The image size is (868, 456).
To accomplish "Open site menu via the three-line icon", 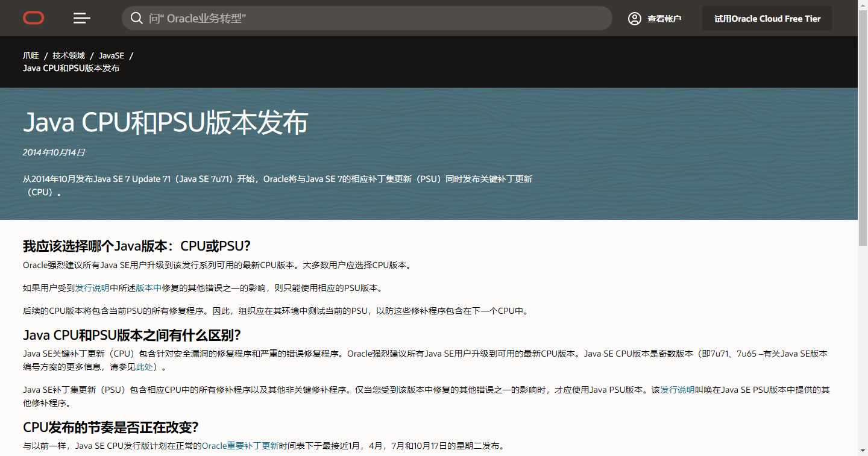I will tap(81, 18).
